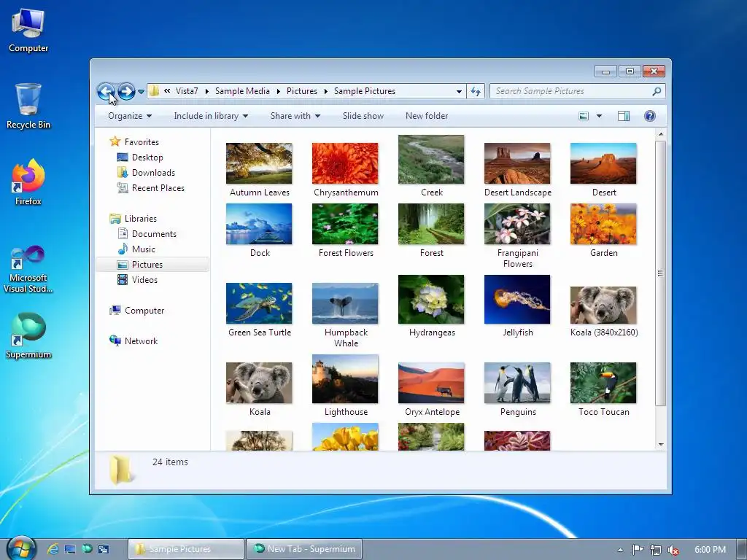The image size is (747, 560).
Task: Open the Windows Start menu
Action: pos(20,549)
